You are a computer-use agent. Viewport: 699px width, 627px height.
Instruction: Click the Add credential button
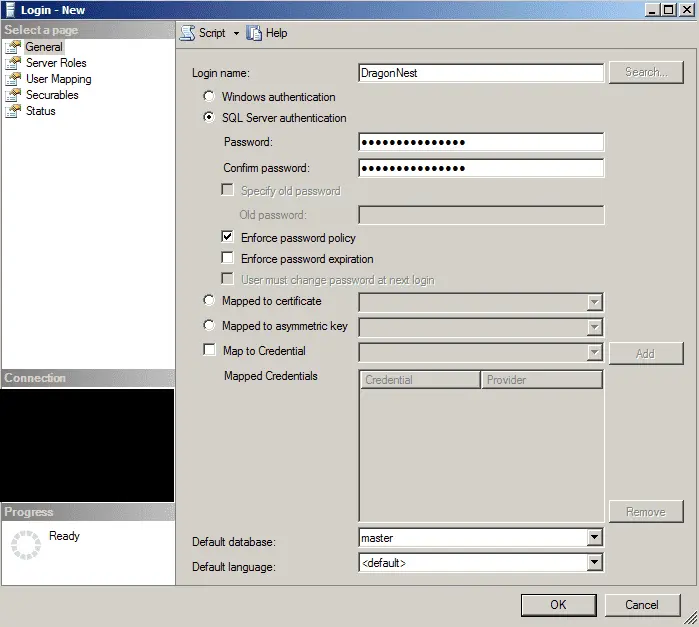[x=646, y=354]
